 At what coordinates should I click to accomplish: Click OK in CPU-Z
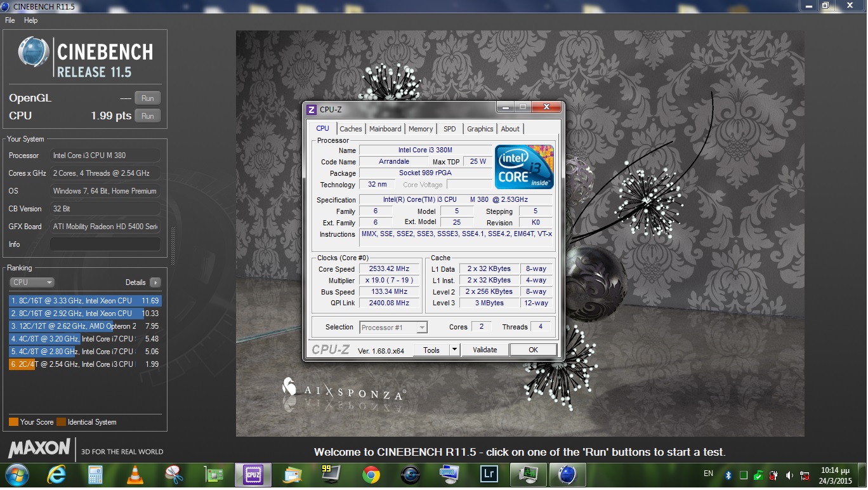[533, 350]
